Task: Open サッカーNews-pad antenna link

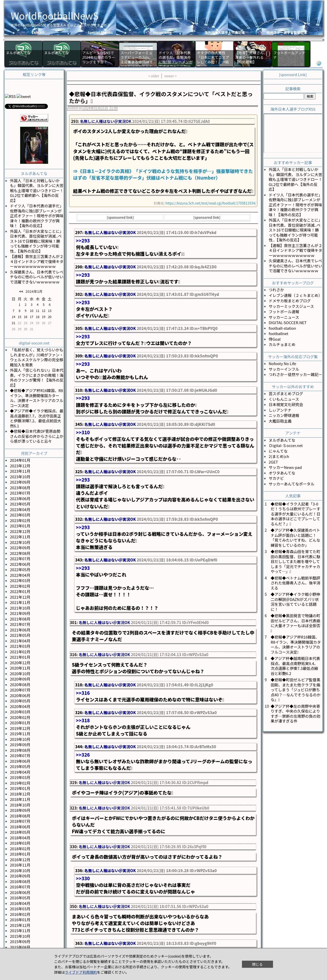Action: (285, 468)
